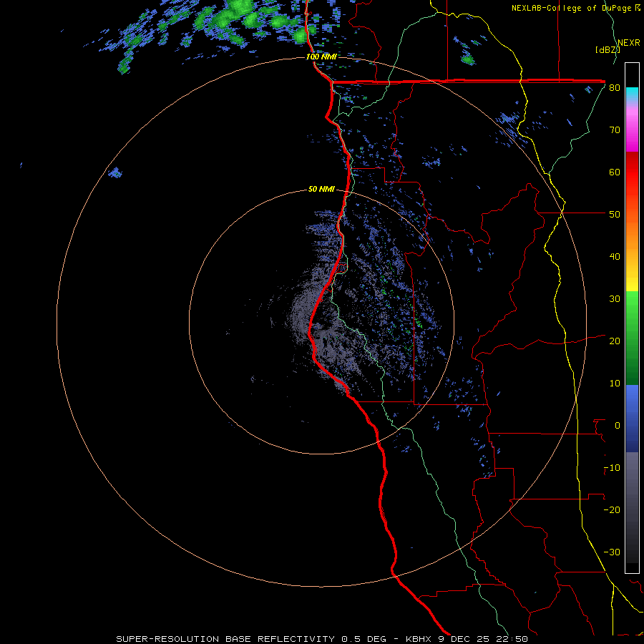
Task: Click the 0 value on the dBZ scale
Action: point(618,426)
